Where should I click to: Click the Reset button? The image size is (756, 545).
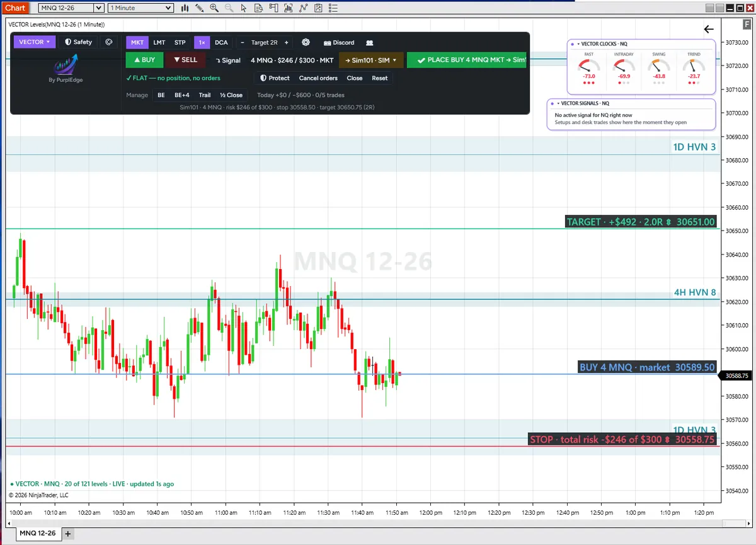[380, 78]
